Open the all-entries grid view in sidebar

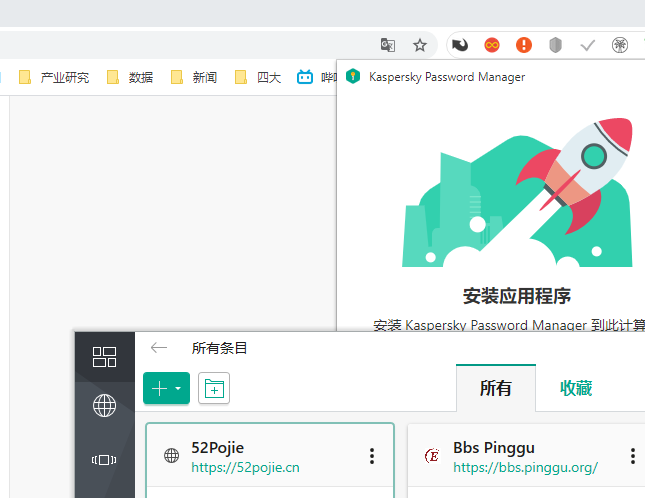[x=104, y=357]
